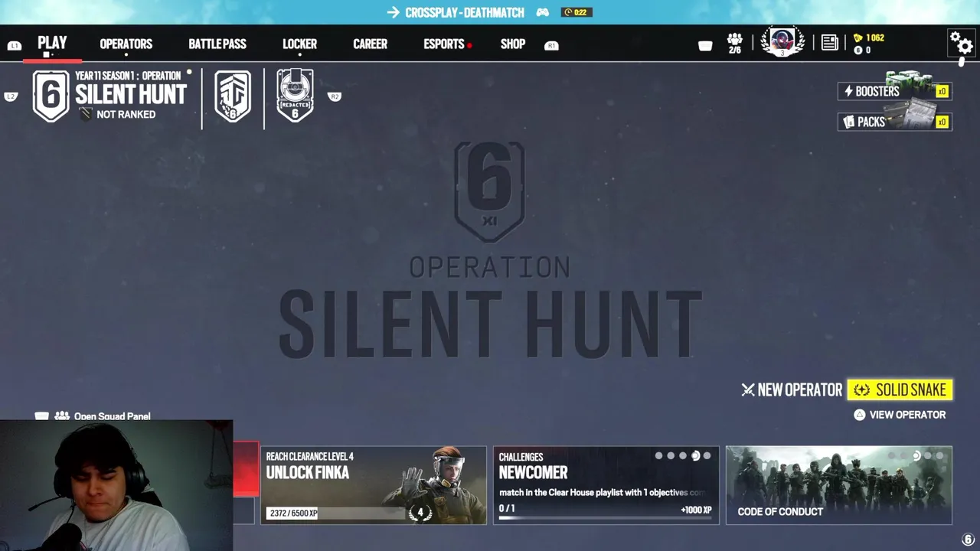Open the Packs button
980x551 pixels.
click(894, 122)
